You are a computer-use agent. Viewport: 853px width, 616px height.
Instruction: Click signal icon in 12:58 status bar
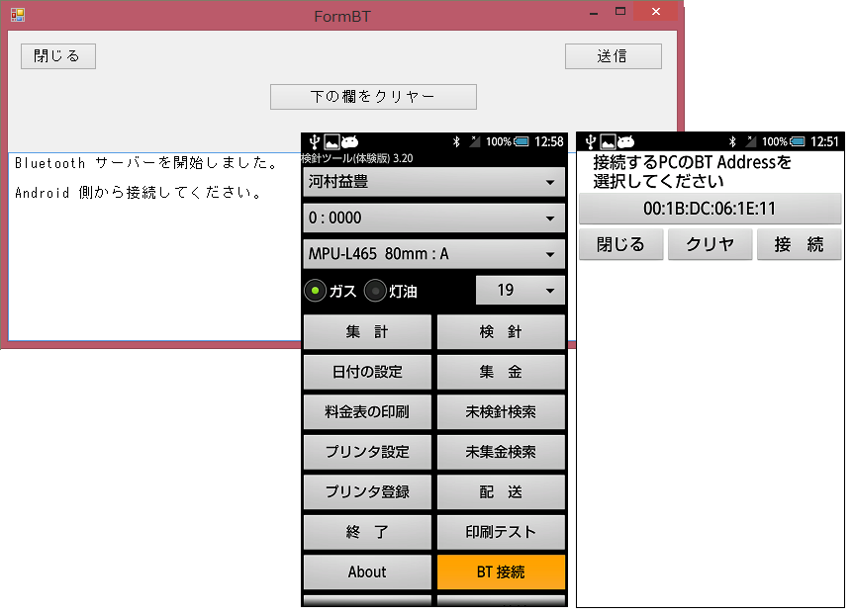[x=475, y=142]
